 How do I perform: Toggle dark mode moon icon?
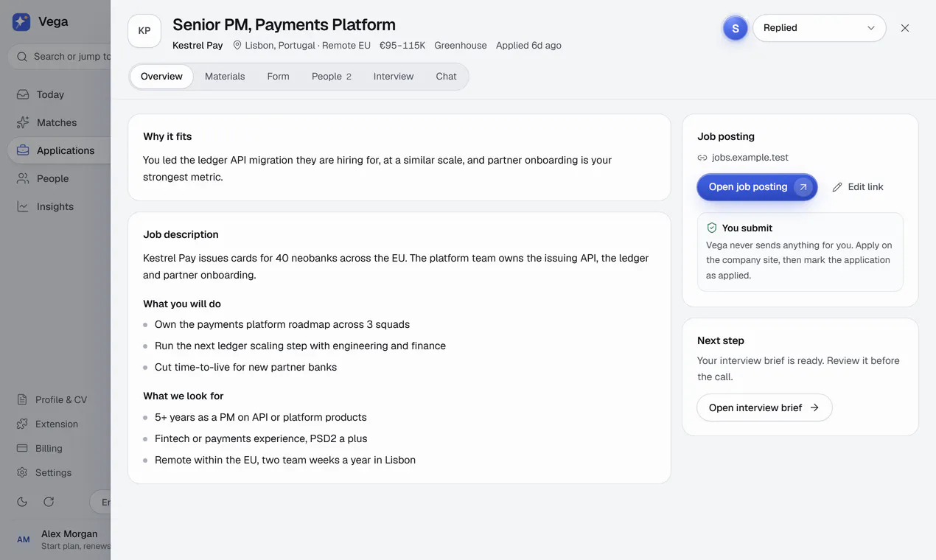pyautogui.click(x=22, y=502)
